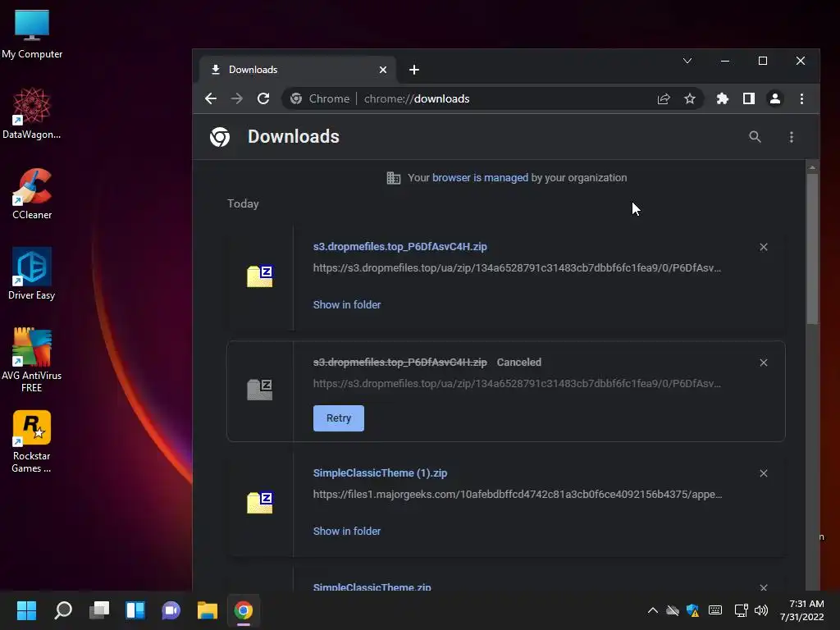The height and width of the screenshot is (630, 840).
Task: Open the 'browser is managed' link
Action: point(480,178)
